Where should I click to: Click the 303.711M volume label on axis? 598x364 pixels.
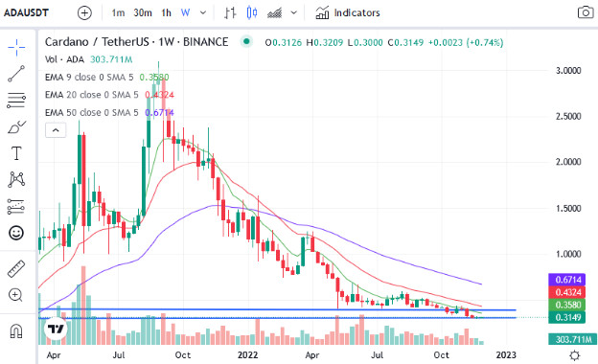(572, 339)
